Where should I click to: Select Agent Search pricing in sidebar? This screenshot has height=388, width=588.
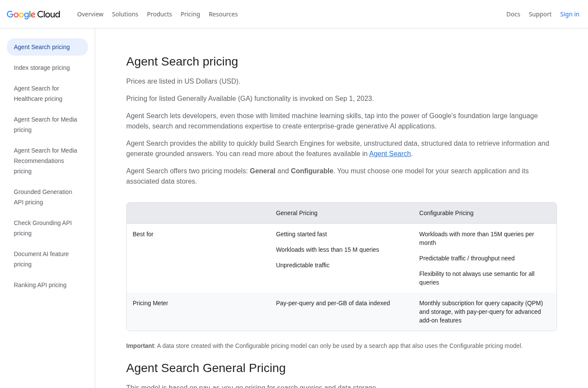coord(47,47)
